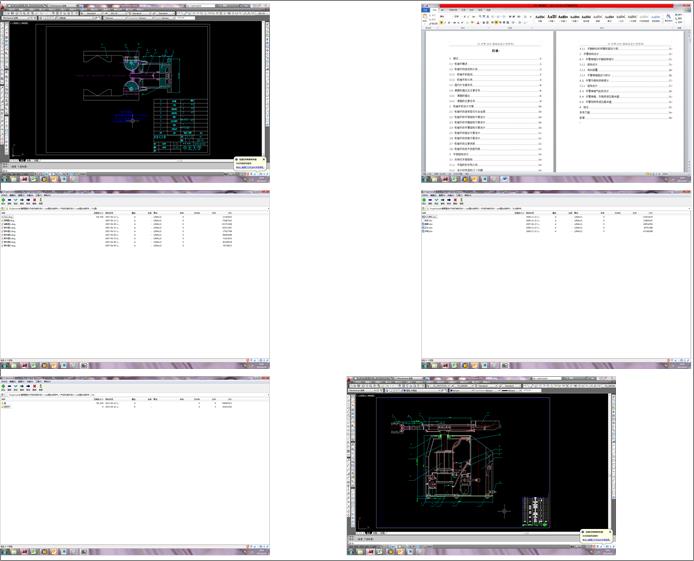Screen dimensions: 694x561
Task: Click the search box in machine-drawing AutoCAD title bar
Action: coord(547,379)
